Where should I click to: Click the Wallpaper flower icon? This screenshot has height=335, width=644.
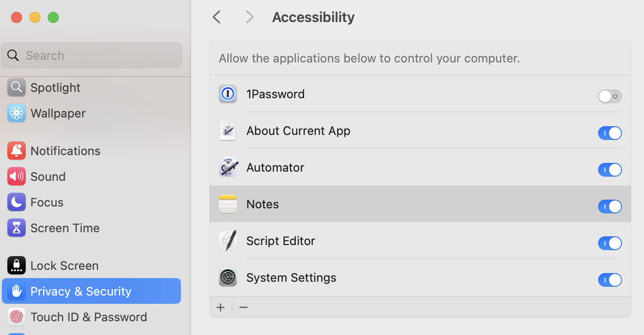(17, 113)
